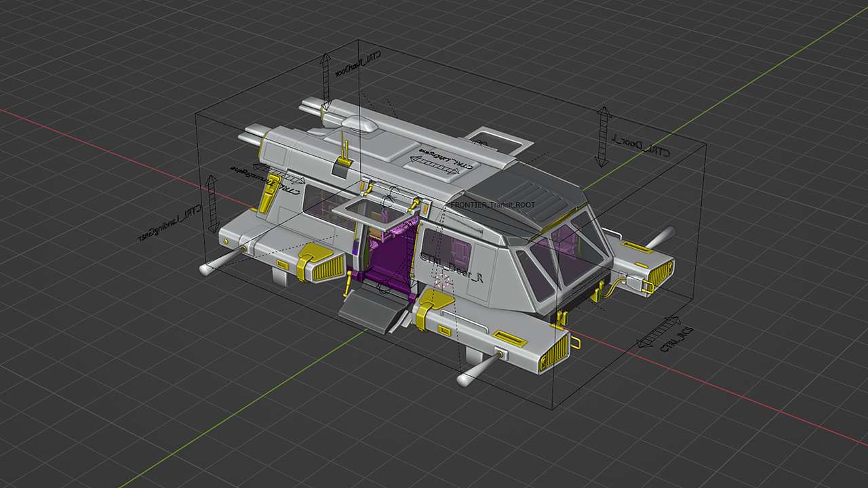Screen dimensions: 868x488
Task: Select the FRONTIER_Transit_ROOT label
Action: [x=493, y=205]
